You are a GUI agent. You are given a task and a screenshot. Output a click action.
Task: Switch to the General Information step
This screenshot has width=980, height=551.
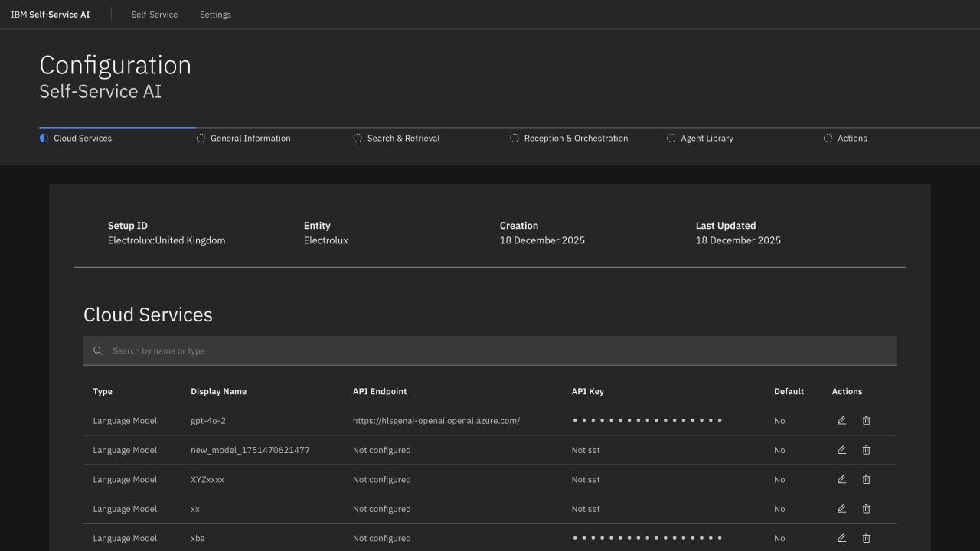pyautogui.click(x=250, y=139)
